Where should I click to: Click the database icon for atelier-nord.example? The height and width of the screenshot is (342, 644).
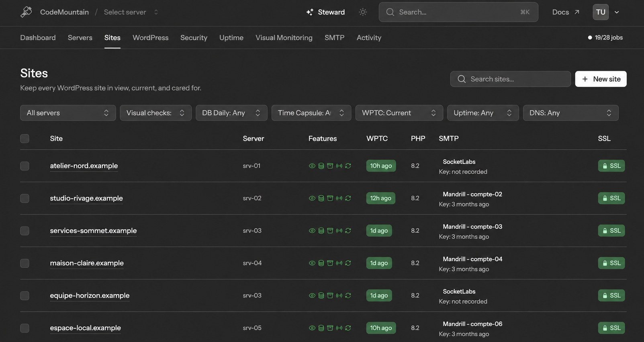coord(321,166)
